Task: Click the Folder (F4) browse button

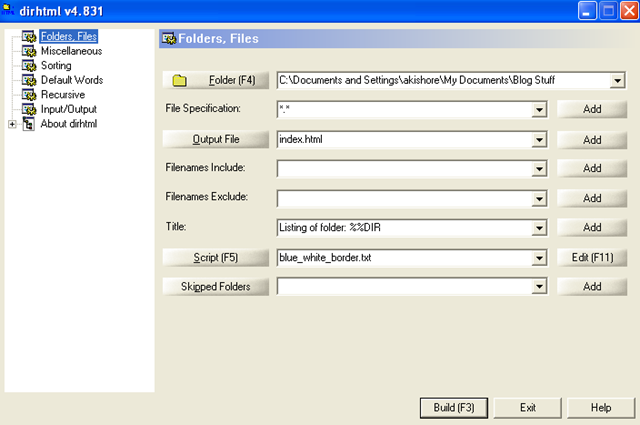Action: pos(216,80)
